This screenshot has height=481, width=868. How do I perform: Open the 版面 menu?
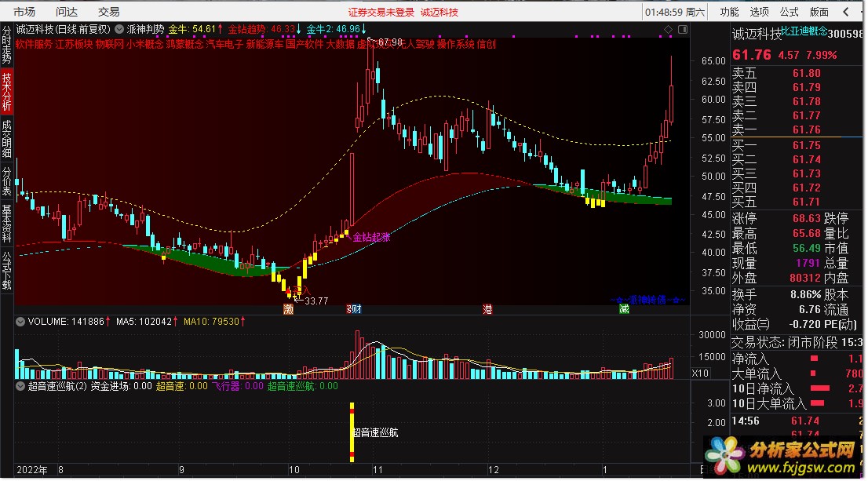tap(819, 12)
